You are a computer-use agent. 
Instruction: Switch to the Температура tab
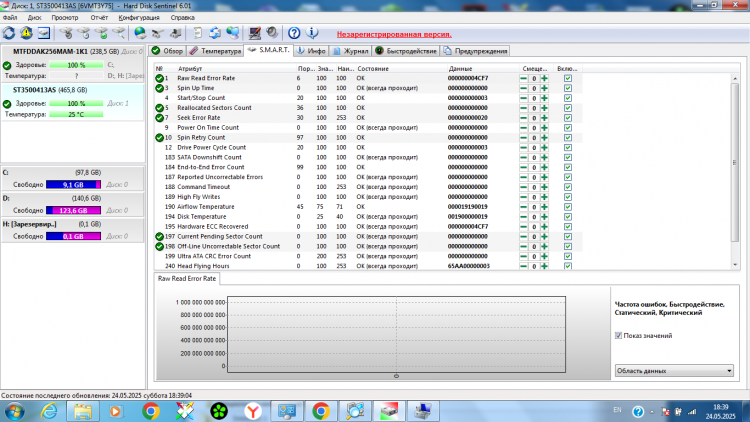(215, 51)
